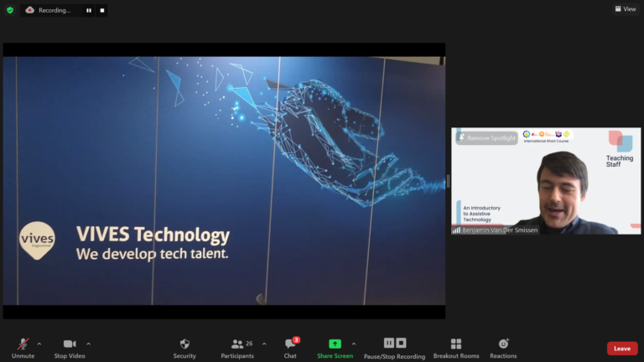Pause recording from the top recording bar
This screenshot has height=362, width=644.
pos(89,10)
